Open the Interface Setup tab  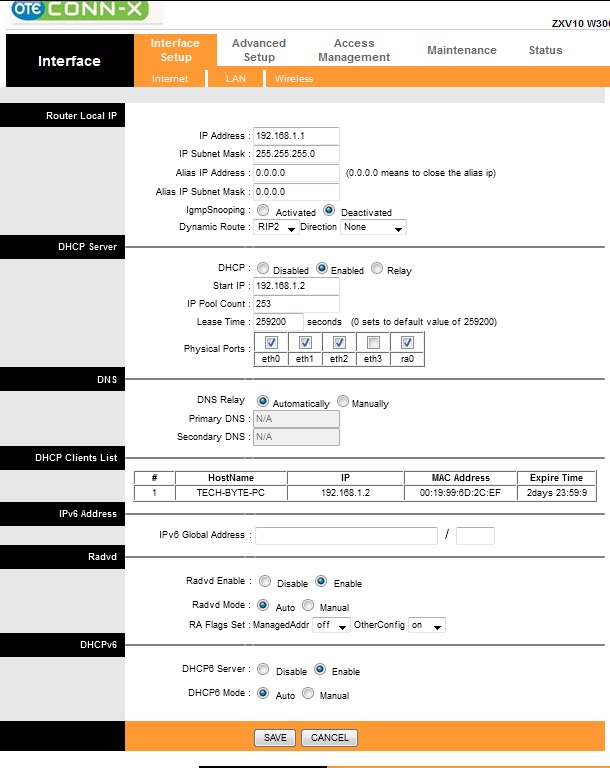click(175, 50)
